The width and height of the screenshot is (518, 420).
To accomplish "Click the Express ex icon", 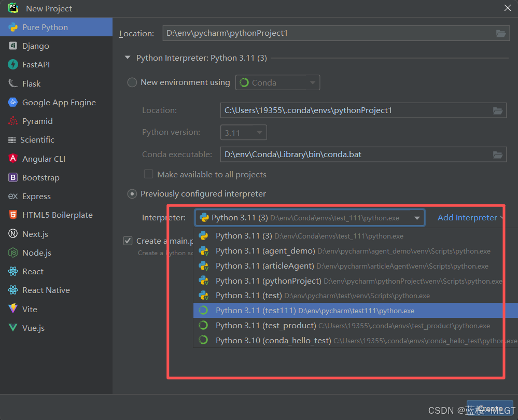I will tap(12, 197).
